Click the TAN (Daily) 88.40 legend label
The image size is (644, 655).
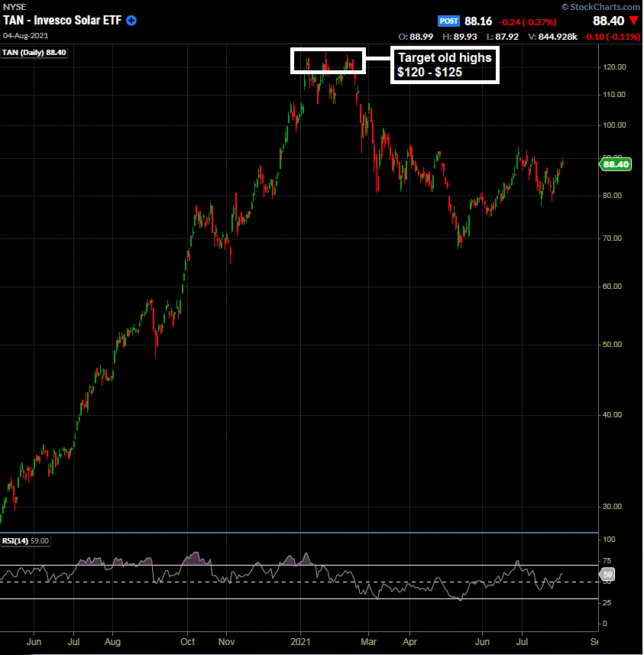pyautogui.click(x=34, y=53)
